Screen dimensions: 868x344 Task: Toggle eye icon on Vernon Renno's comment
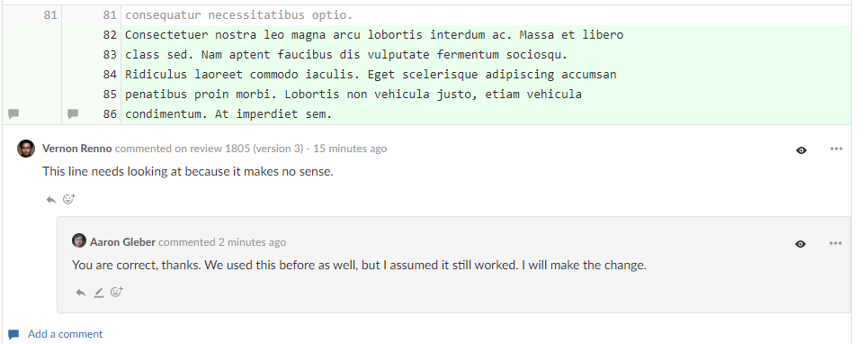pos(801,150)
